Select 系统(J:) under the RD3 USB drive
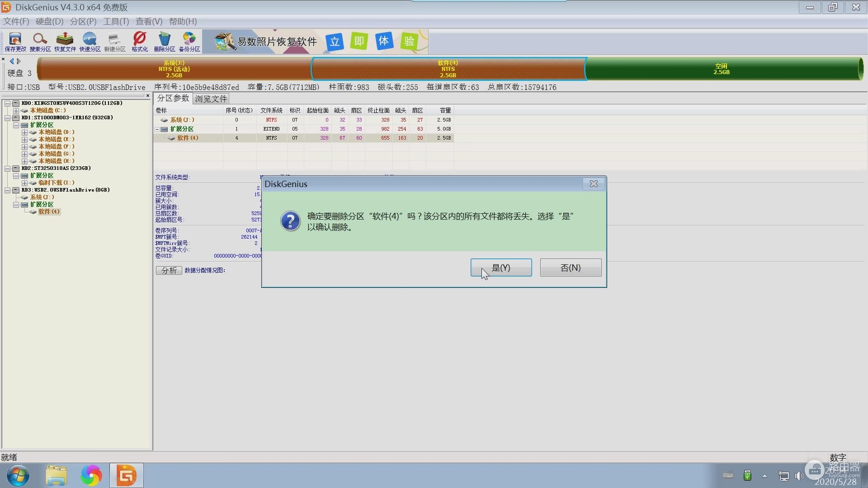Image resolution: width=868 pixels, height=488 pixels. [42, 197]
